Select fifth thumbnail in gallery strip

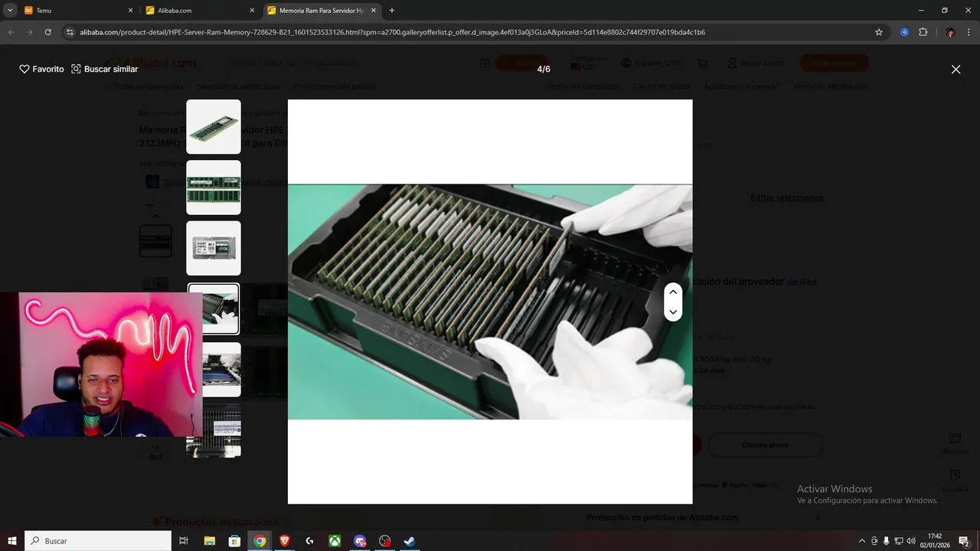point(221,370)
